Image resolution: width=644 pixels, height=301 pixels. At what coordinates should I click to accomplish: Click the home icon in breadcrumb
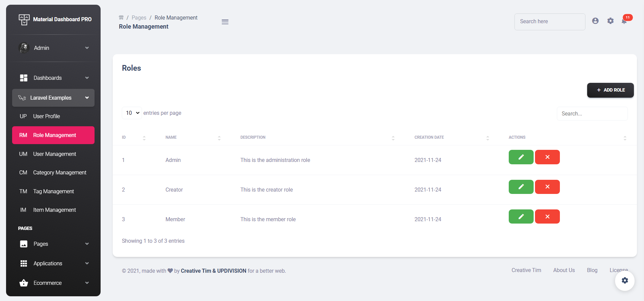[x=121, y=18]
